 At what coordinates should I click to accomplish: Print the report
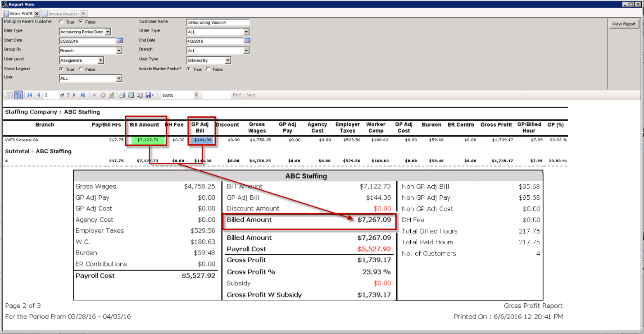tap(122, 95)
